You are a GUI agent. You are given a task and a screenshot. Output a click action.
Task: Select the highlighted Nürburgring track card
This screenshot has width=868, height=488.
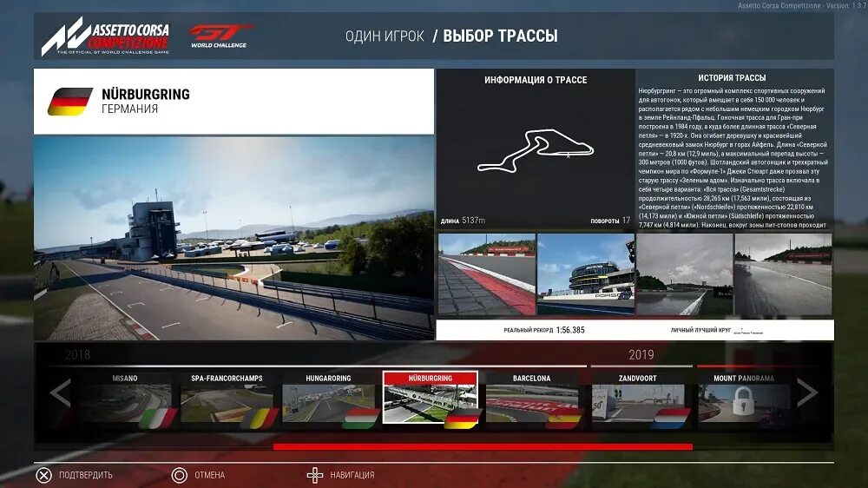(x=431, y=397)
